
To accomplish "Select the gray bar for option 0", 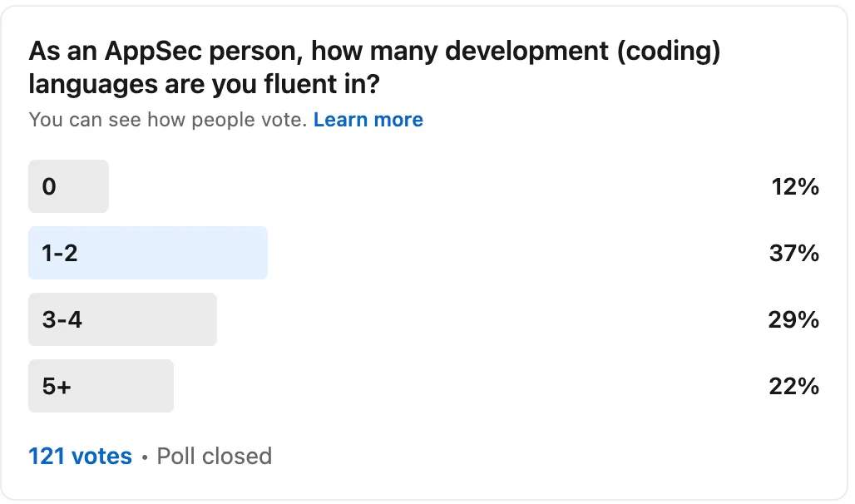I will (69, 186).
